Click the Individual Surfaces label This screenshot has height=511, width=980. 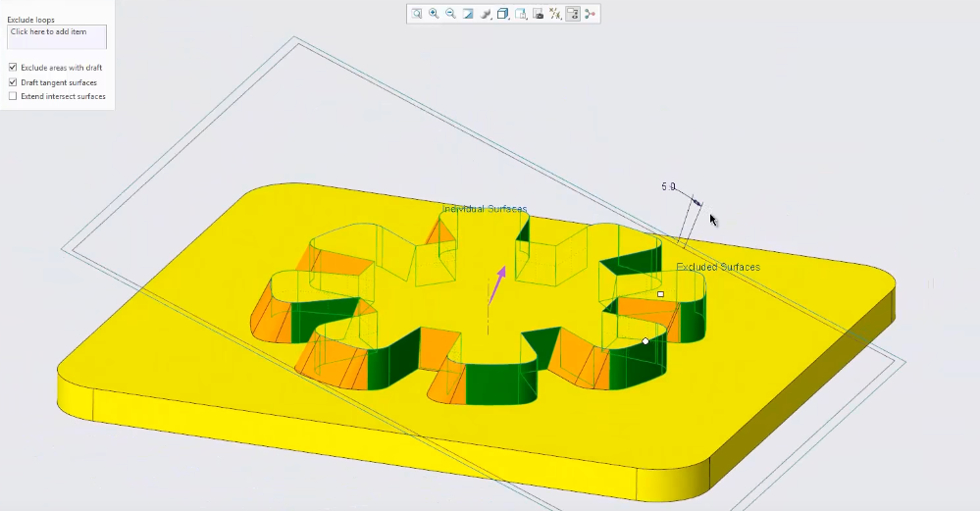tap(485, 209)
